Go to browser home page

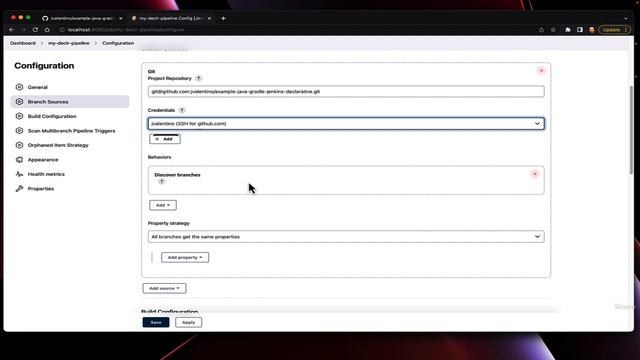pos(47,30)
